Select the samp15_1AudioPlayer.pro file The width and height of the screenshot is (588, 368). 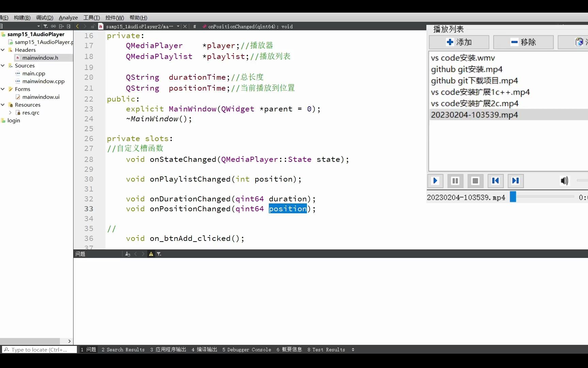pyautogui.click(x=44, y=42)
